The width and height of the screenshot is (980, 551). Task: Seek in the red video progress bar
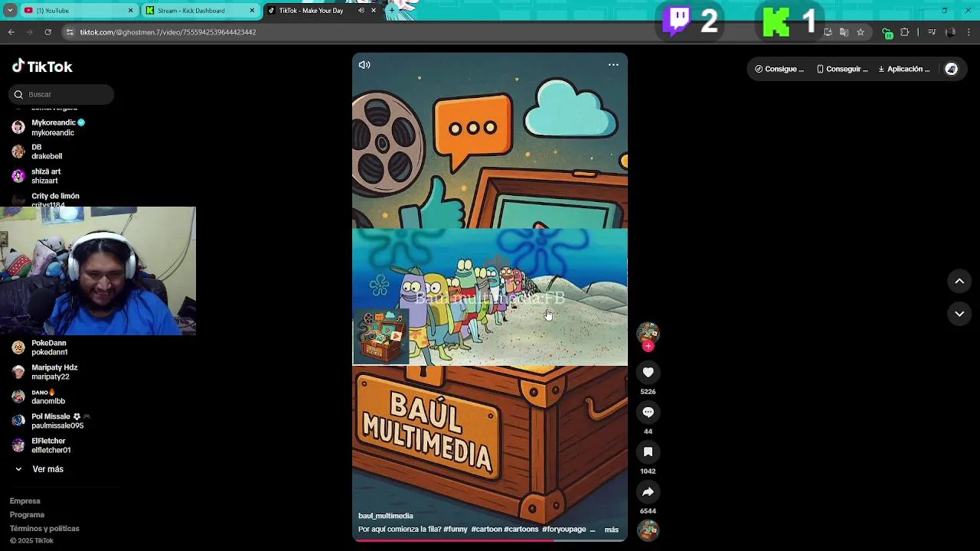tap(490, 540)
